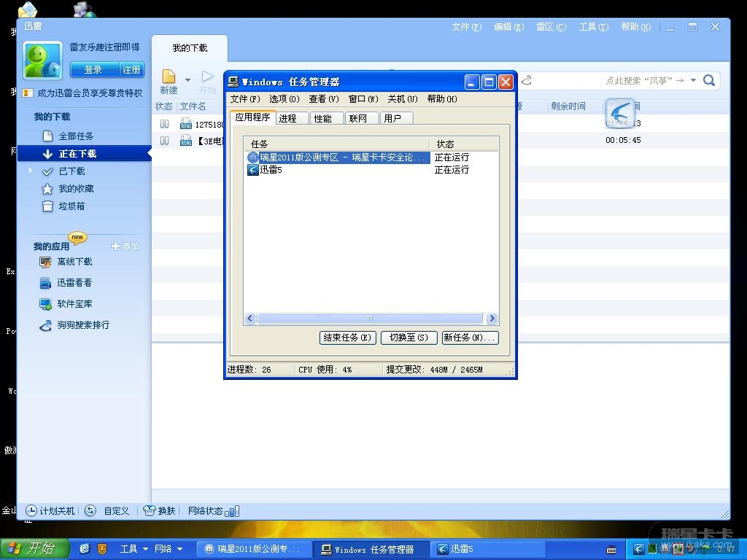The height and width of the screenshot is (560, 747).
Task: Click the magnifier search icon
Action: [709, 80]
